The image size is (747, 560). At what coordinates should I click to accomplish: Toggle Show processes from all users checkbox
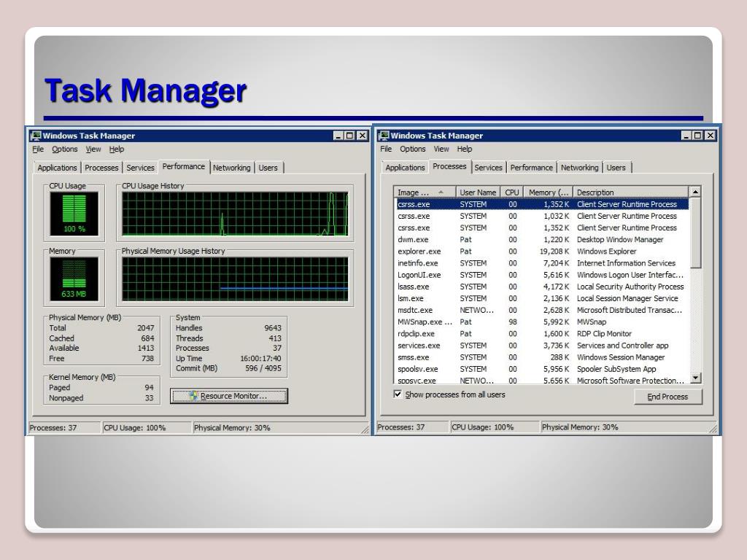(398, 394)
